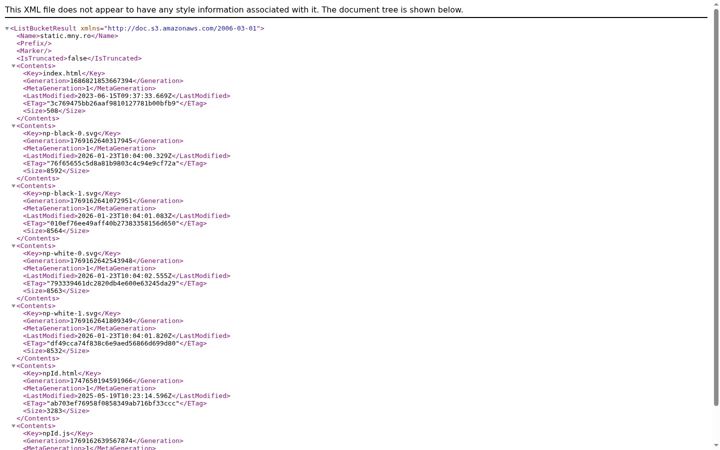Click the XML no-style-information notice text
This screenshot has height=450, width=720.
click(x=234, y=10)
